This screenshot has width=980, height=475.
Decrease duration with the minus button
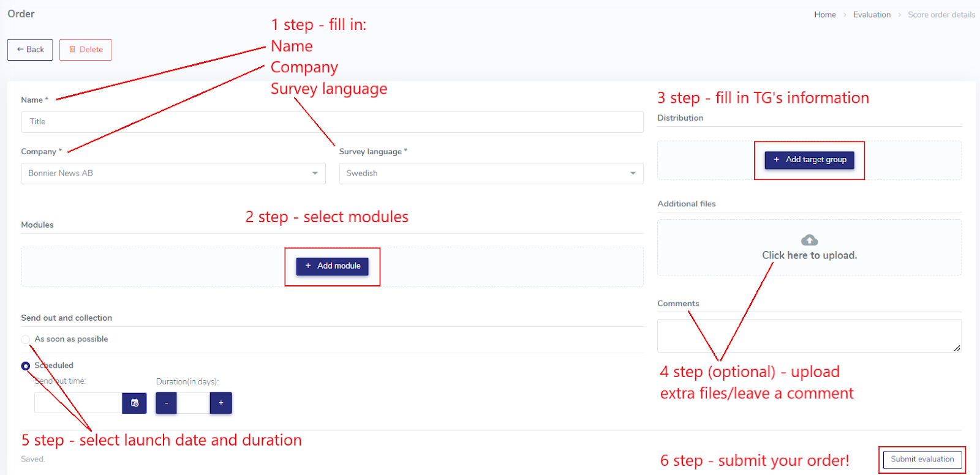click(166, 403)
